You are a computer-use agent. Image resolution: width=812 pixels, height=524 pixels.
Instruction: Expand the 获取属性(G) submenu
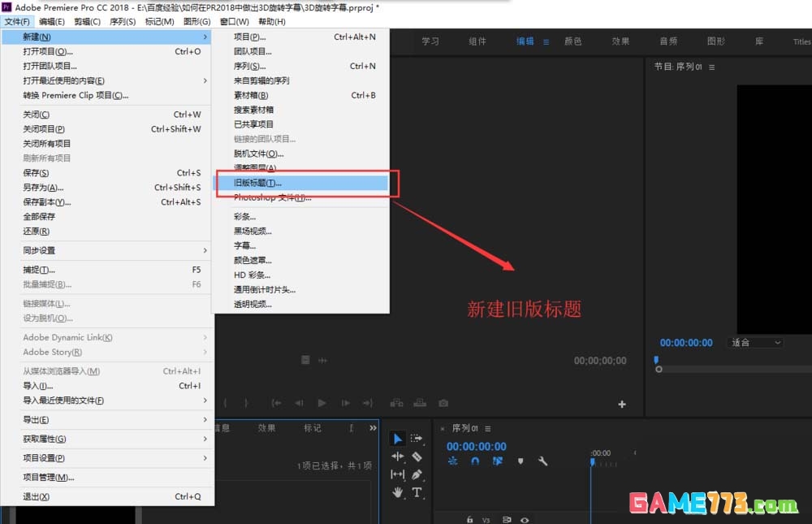pos(115,439)
